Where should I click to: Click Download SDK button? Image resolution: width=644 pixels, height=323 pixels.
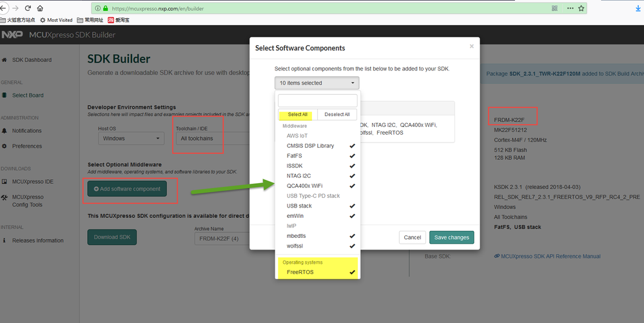point(112,237)
